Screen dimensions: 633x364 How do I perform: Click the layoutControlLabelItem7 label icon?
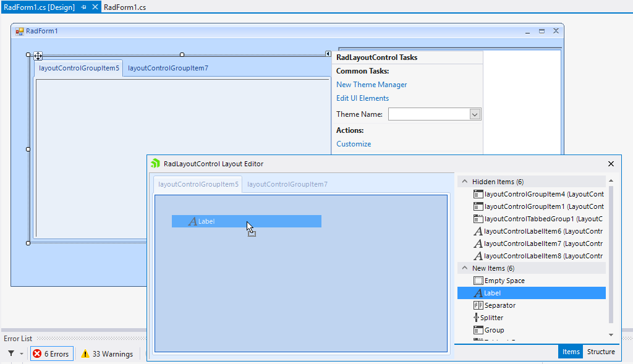(x=478, y=243)
